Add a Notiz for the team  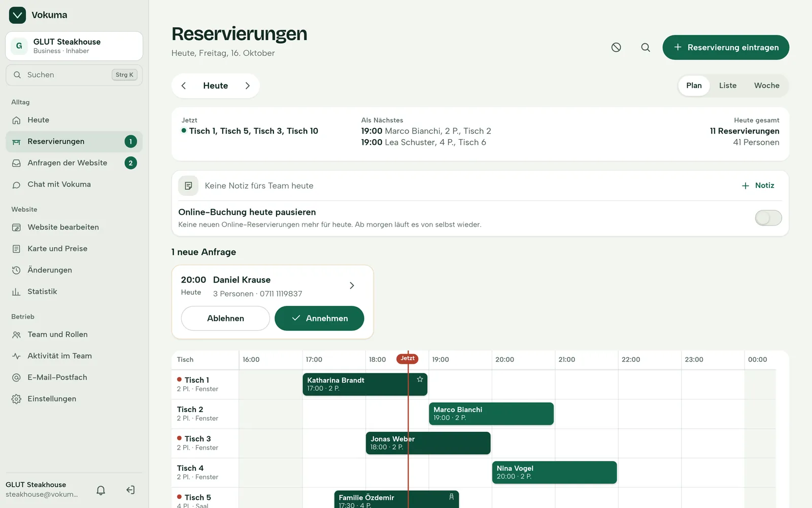(x=758, y=185)
